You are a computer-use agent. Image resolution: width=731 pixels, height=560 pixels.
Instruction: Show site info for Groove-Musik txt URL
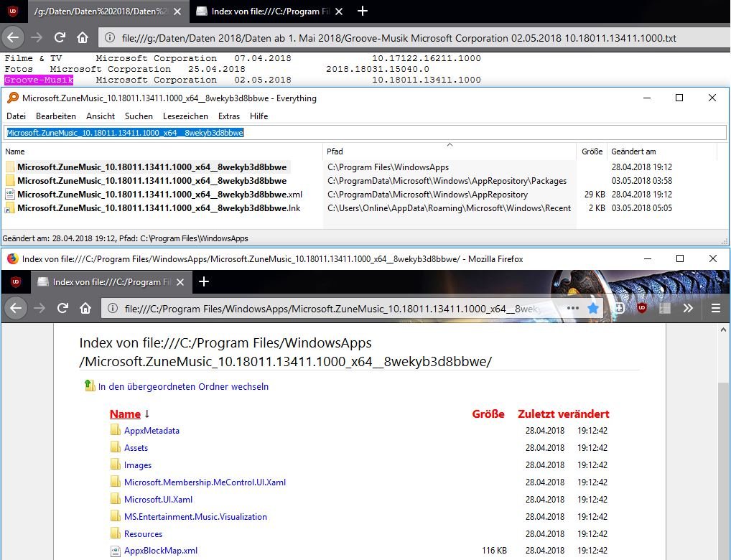click(110, 38)
